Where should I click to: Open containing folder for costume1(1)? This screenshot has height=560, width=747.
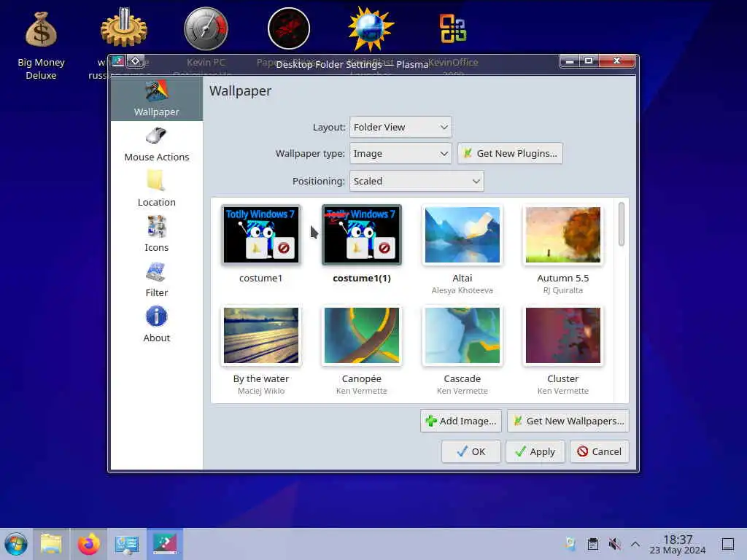coord(357,248)
